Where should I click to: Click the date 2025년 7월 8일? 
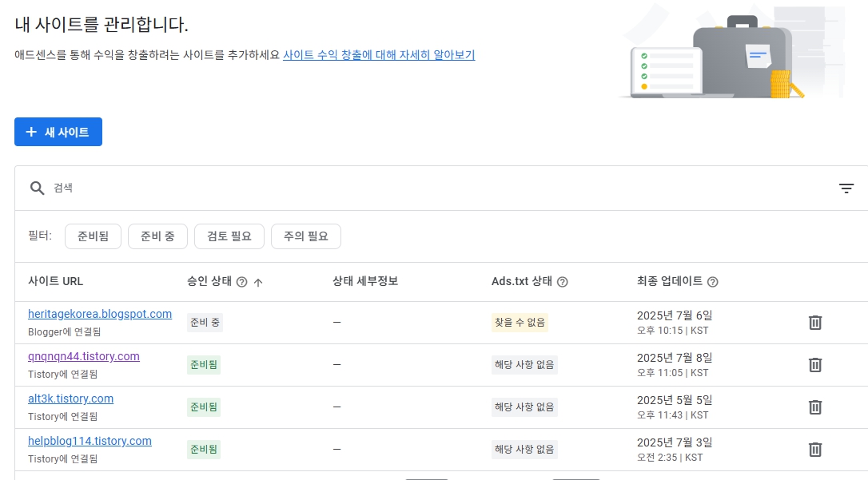coord(675,358)
